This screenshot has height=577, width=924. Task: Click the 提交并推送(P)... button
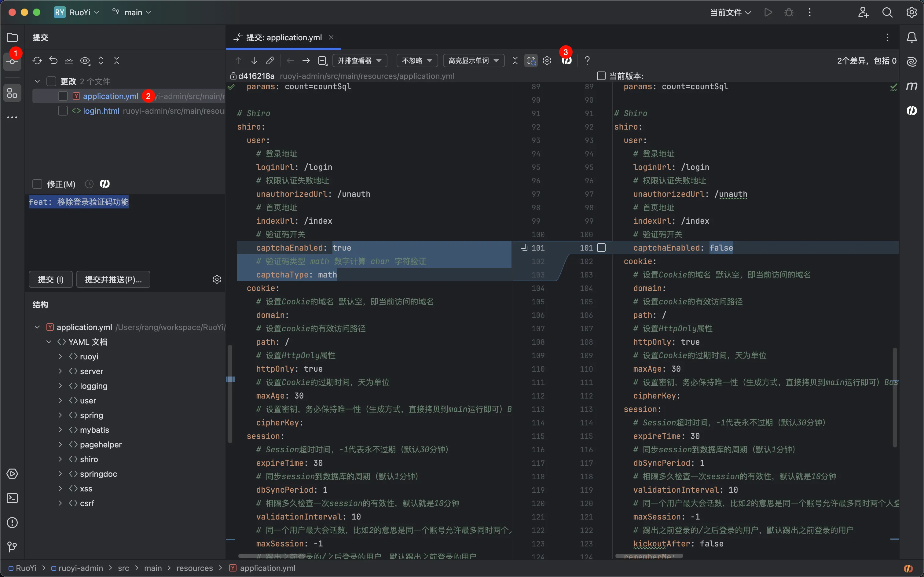(x=113, y=279)
